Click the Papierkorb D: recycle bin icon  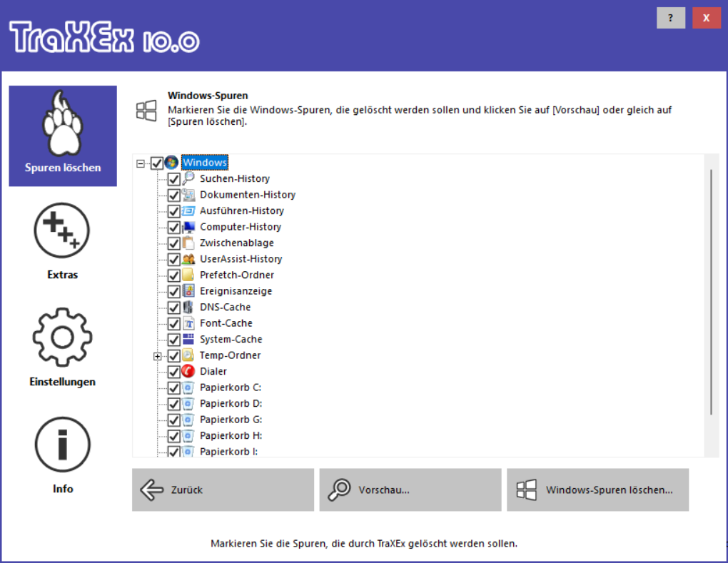point(188,403)
